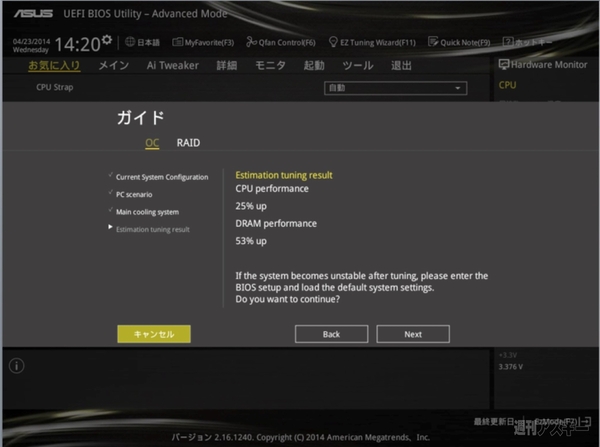Click the Qfan fan icon

pos(251,42)
